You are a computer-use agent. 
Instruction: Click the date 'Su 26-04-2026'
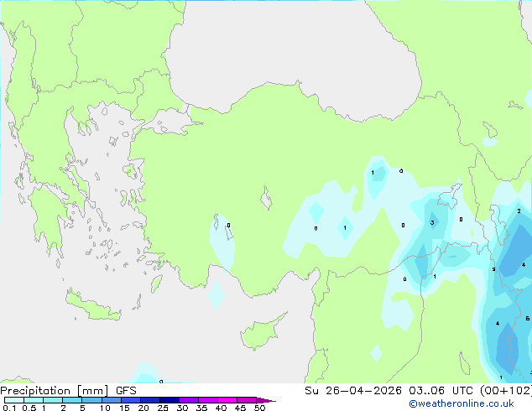(x=353, y=391)
